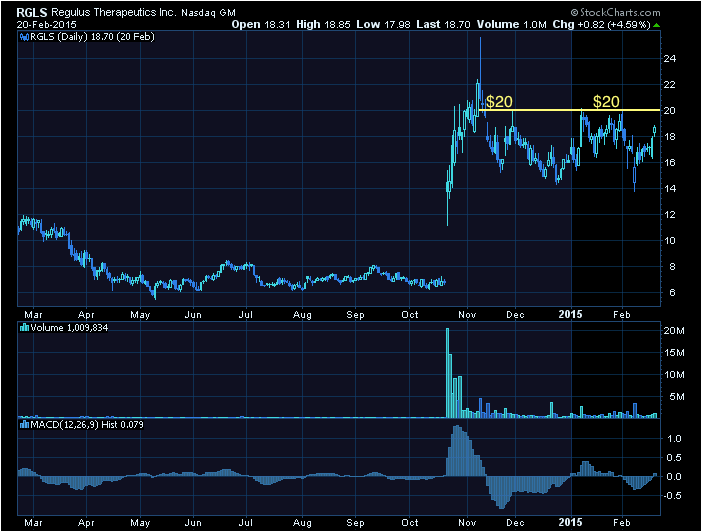The height and width of the screenshot is (532, 702).
Task: Open the StockCharts.com copyright link
Action: [x=615, y=13]
